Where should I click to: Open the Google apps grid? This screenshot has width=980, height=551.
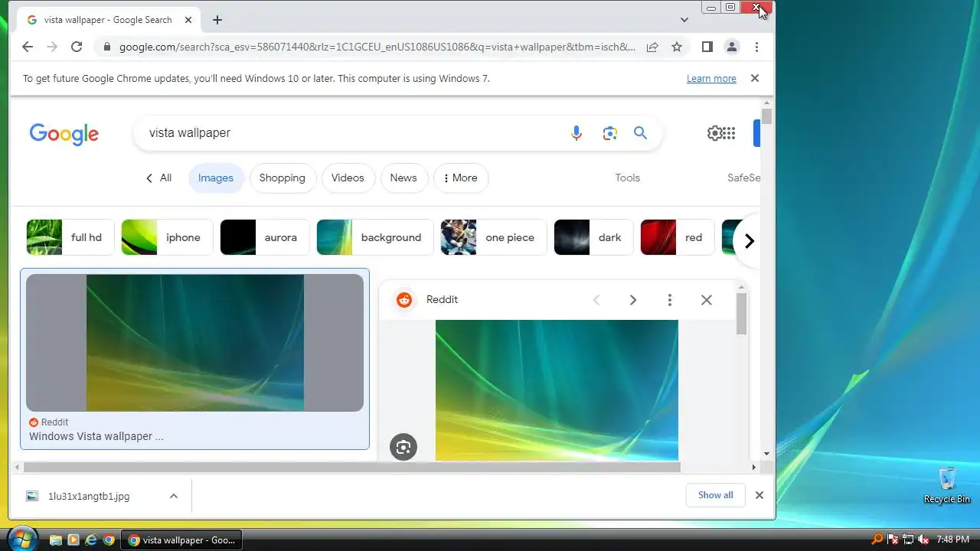pyautogui.click(x=728, y=133)
